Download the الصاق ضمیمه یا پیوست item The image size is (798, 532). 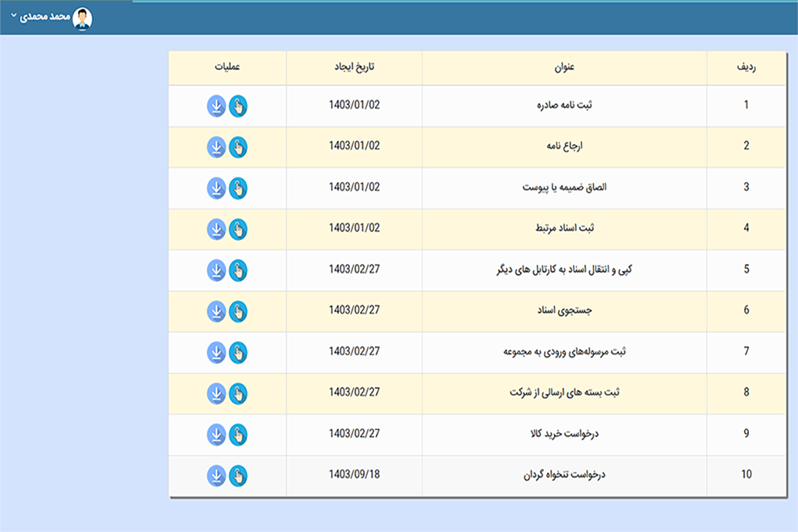coord(216,188)
